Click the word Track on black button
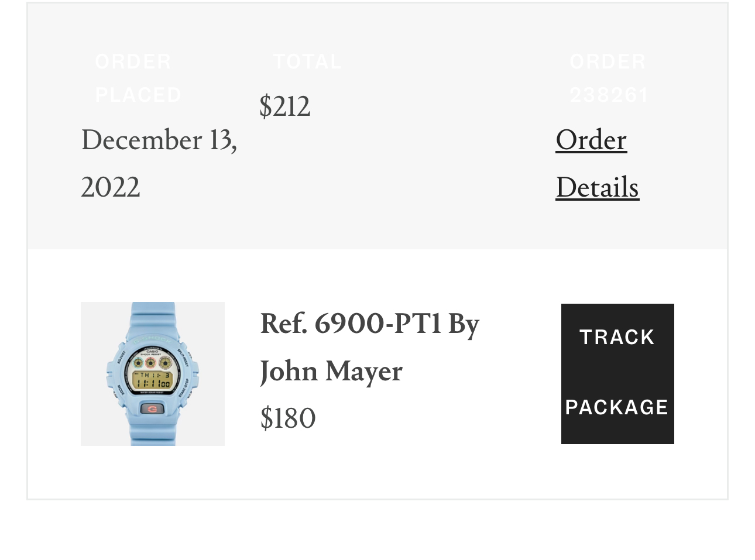The image size is (755, 560). [x=617, y=337]
